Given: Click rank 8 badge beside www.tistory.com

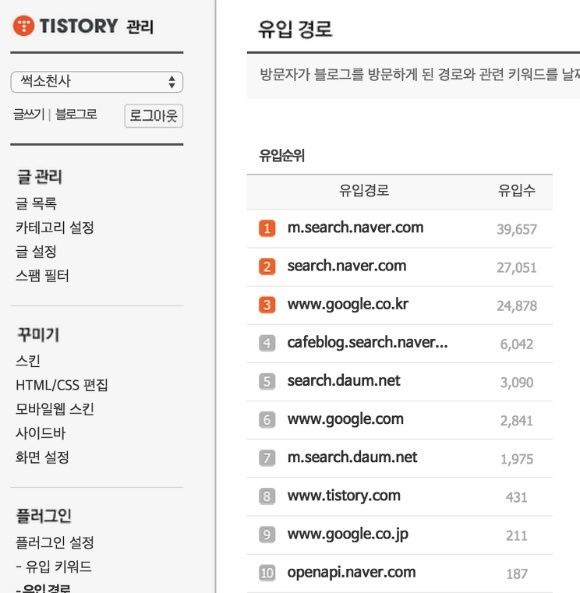Looking at the screenshot, I should pyautogui.click(x=267, y=497).
